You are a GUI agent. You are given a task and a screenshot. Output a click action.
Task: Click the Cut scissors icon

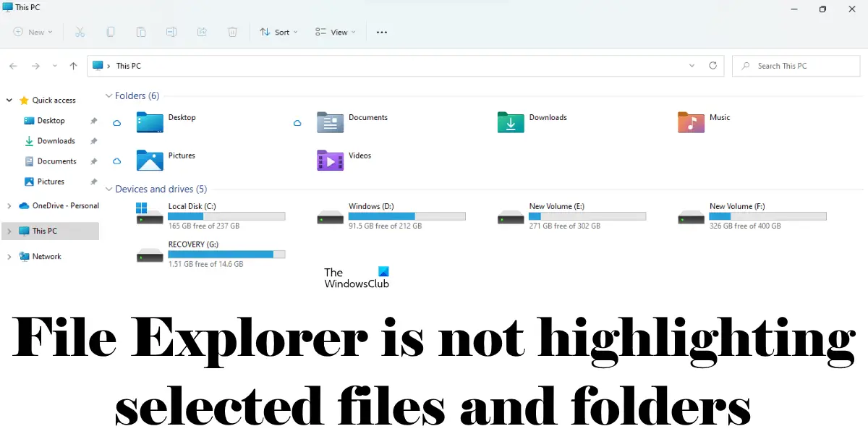click(x=80, y=32)
